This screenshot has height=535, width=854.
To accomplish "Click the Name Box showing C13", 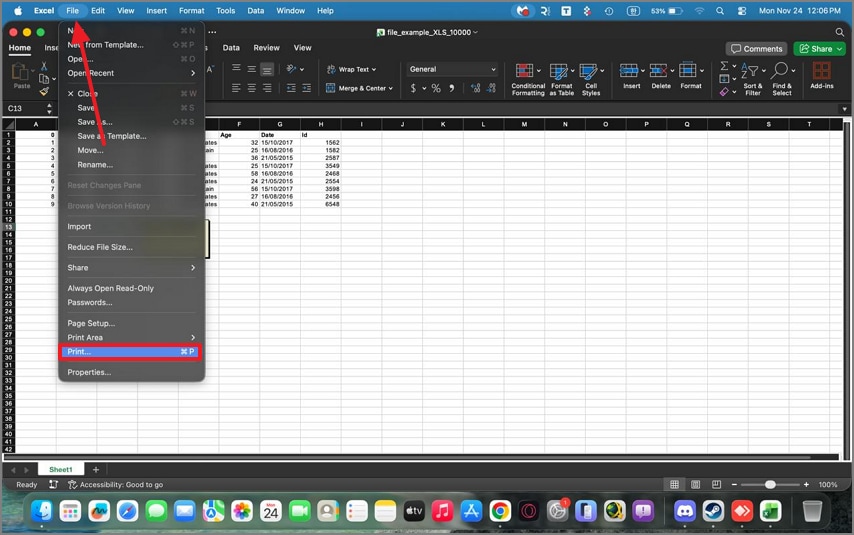I will pos(25,108).
